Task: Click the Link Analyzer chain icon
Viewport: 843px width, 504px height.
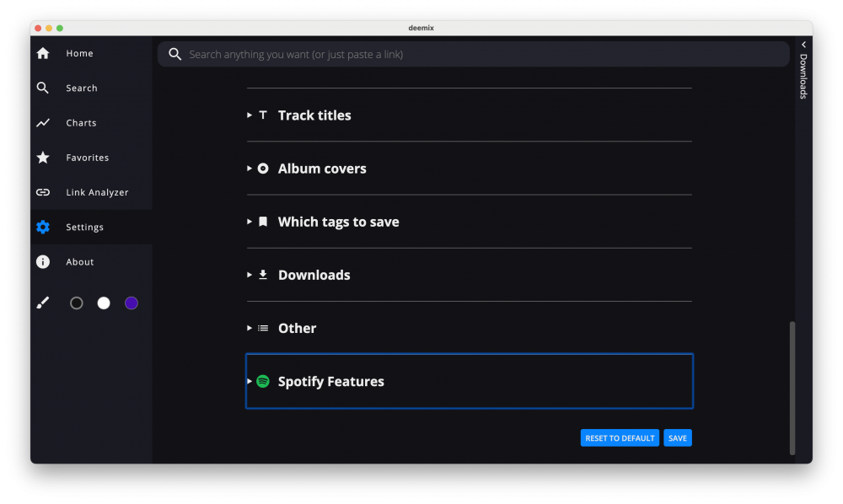Action: pyautogui.click(x=43, y=192)
